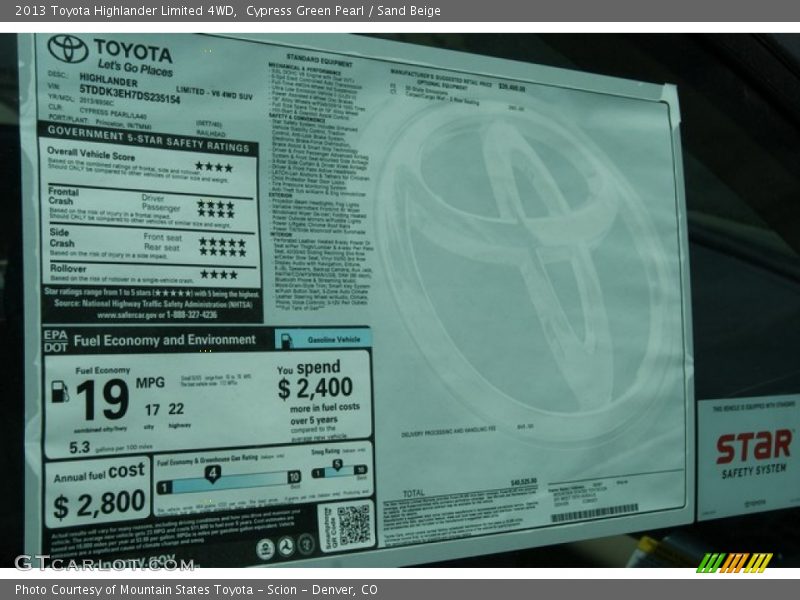Image resolution: width=800 pixels, height=600 pixels.
Task: Click the striped color logo in bottom corner
Action: coord(734,563)
